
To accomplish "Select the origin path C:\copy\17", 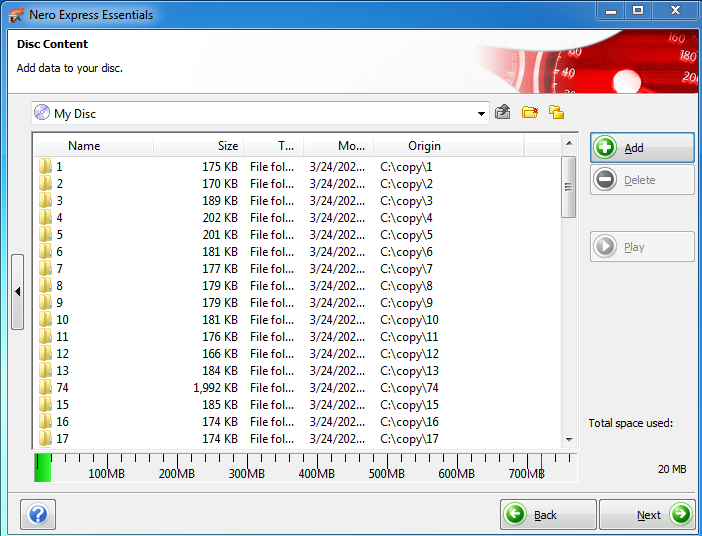I will [409, 439].
